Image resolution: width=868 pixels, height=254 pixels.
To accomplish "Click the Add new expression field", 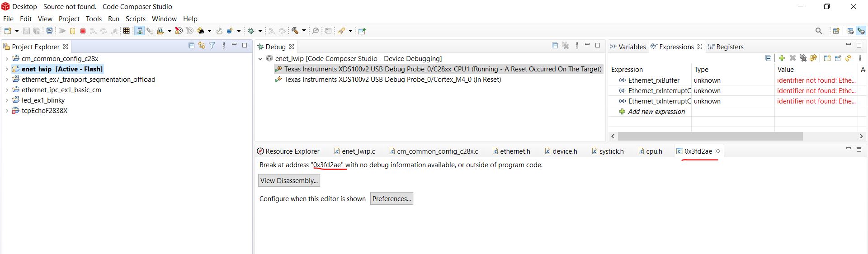I will pyautogui.click(x=656, y=112).
